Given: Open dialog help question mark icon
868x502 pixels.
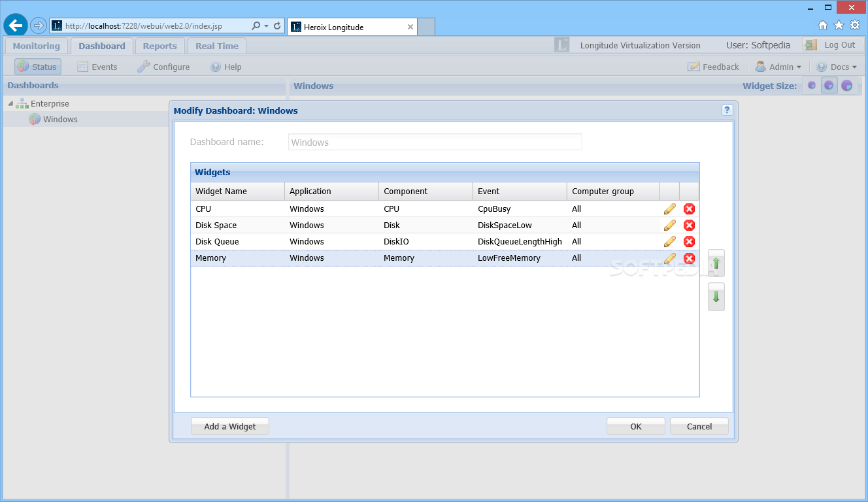Looking at the screenshot, I should pyautogui.click(x=727, y=110).
